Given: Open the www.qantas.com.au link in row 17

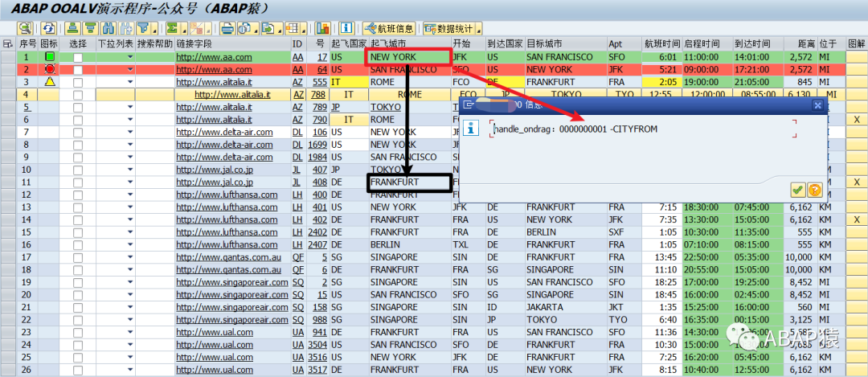Looking at the screenshot, I should [228, 257].
